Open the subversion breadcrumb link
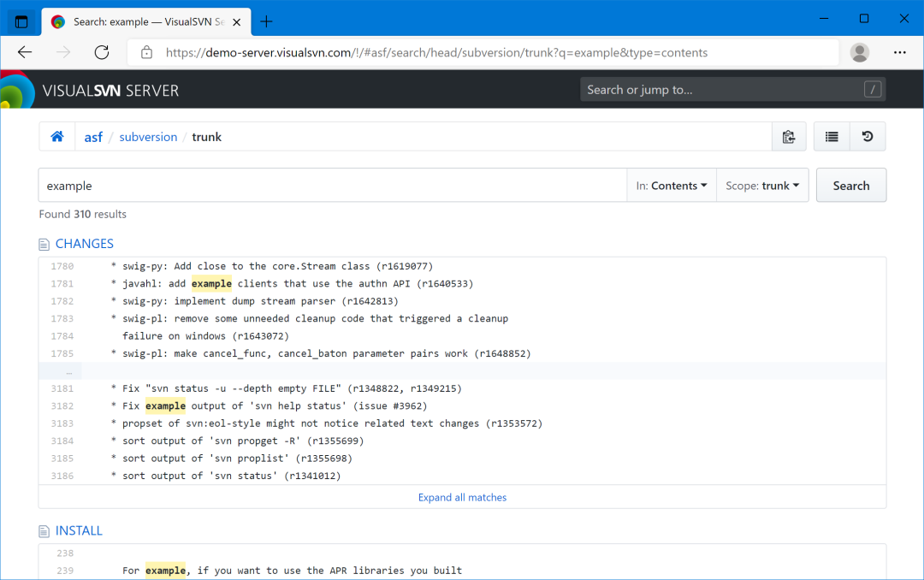Viewport: 924px width, 580px height. (x=148, y=137)
